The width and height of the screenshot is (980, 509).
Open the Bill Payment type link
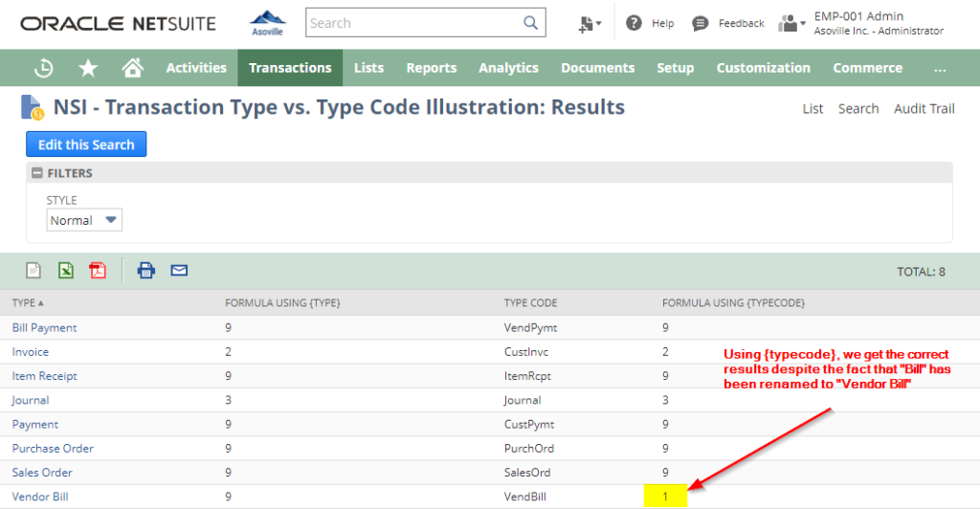click(x=44, y=328)
